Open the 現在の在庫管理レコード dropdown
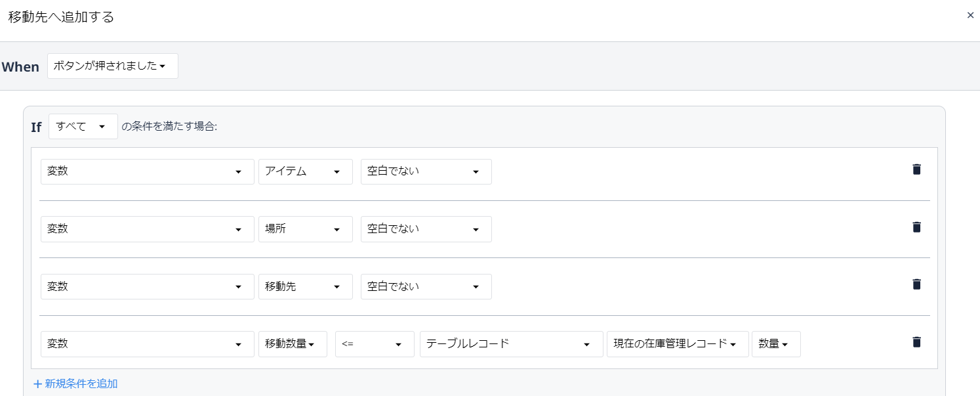 [678, 344]
